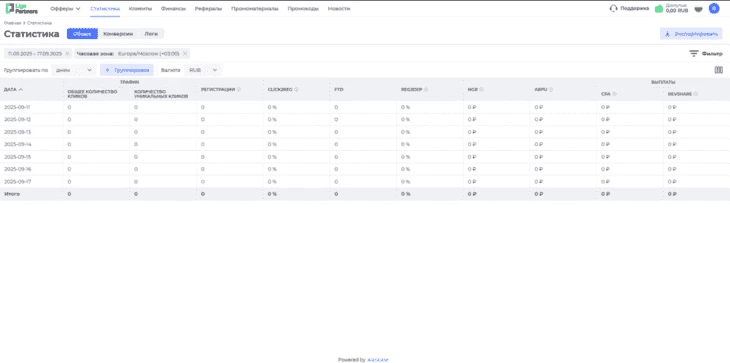Screen dimensions: 730x363
Task: Open the Финансы menu item
Action: pyautogui.click(x=173, y=8)
